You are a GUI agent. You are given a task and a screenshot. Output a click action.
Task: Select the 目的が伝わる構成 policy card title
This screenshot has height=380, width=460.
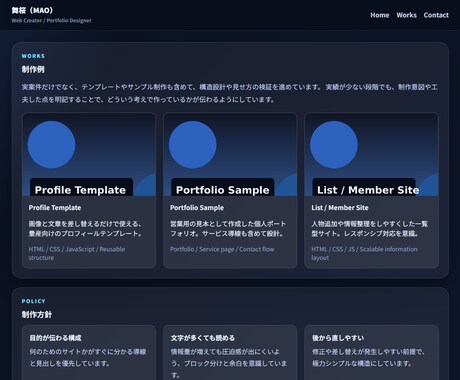coord(55,338)
